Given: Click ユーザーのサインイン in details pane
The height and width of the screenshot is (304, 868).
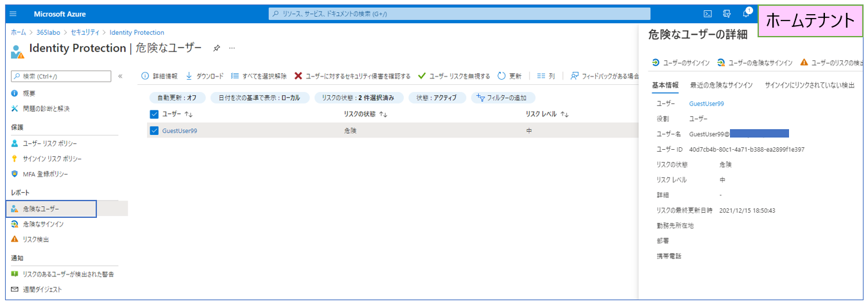Looking at the screenshot, I should point(681,62).
